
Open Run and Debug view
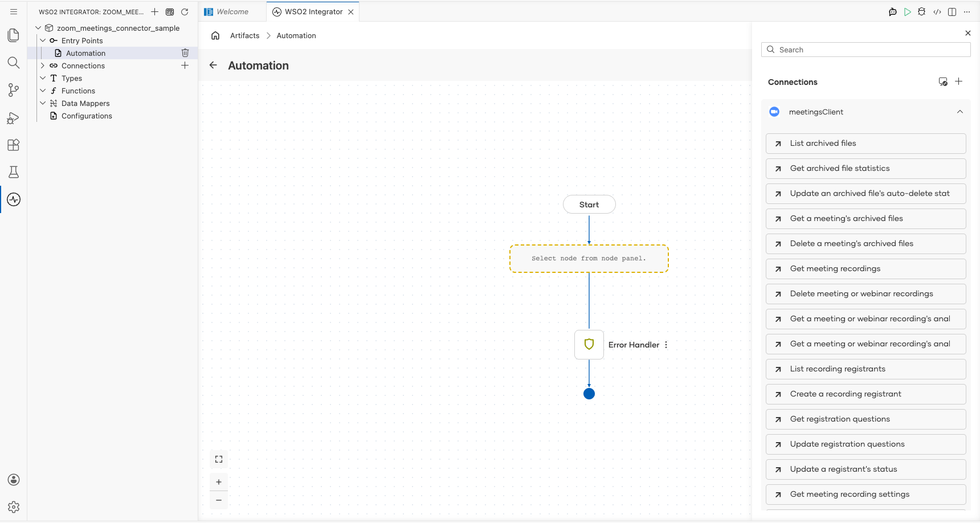[x=14, y=117]
